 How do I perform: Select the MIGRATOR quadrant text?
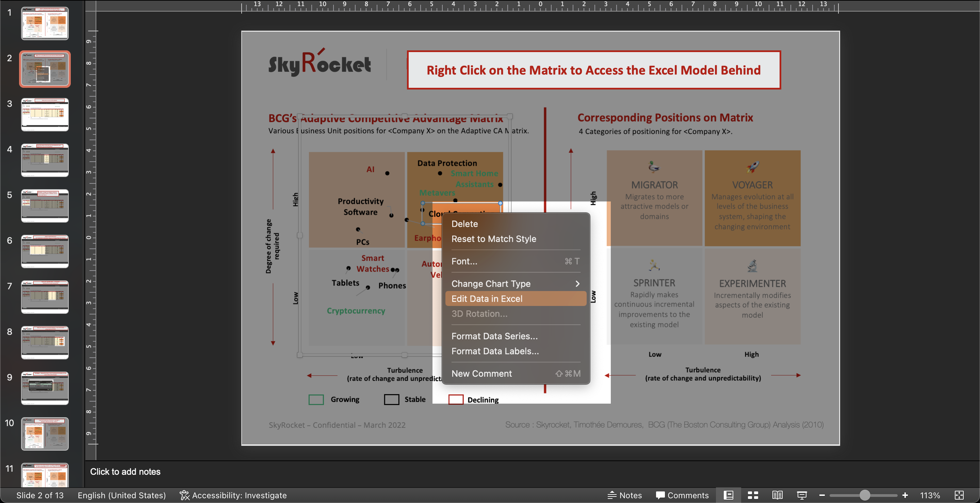(x=654, y=200)
